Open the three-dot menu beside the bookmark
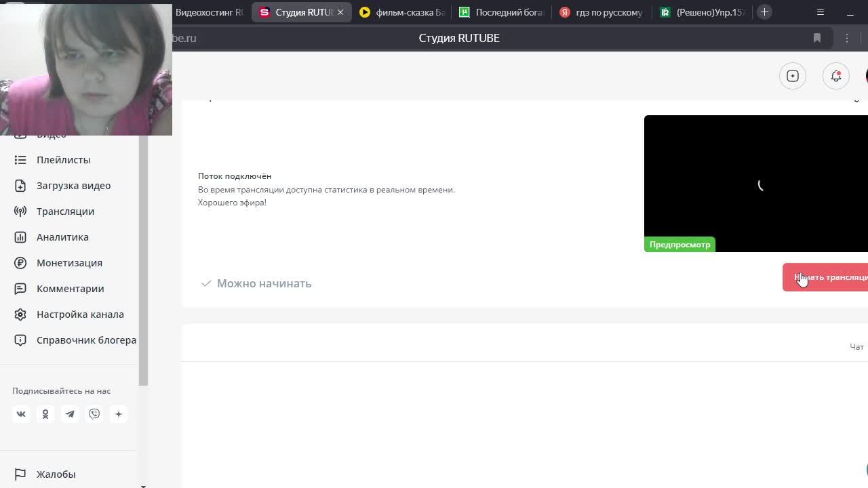The height and width of the screenshot is (488, 868). point(847,38)
